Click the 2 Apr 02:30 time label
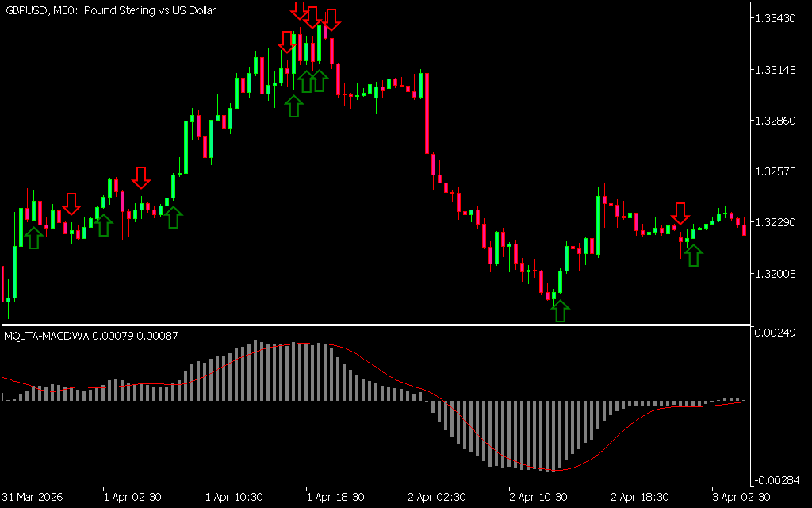Viewport: 812px width, 508px height. [438, 497]
